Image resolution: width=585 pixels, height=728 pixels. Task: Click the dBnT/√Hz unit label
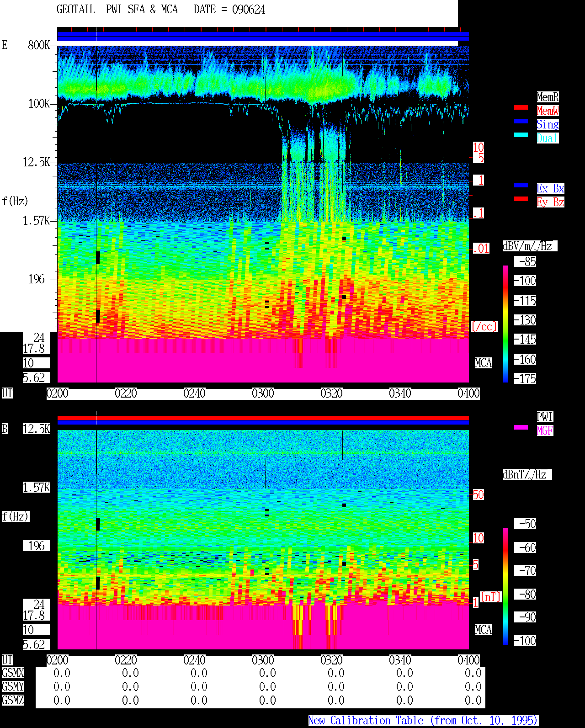pyautogui.click(x=527, y=475)
